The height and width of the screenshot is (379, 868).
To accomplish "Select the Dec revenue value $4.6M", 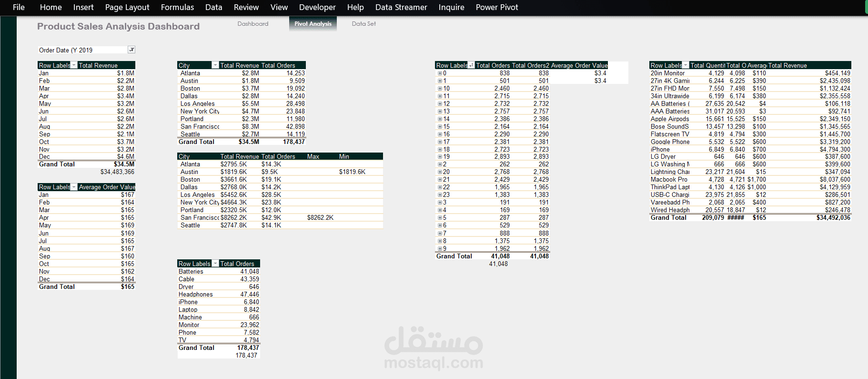I will tap(126, 157).
